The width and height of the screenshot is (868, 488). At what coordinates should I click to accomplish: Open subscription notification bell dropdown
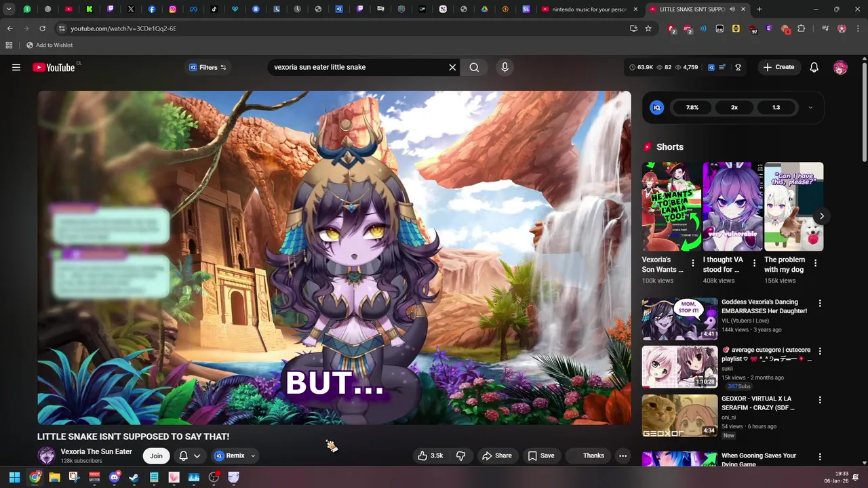pos(189,455)
